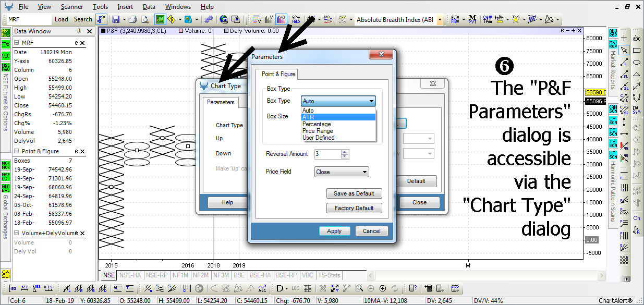Click the Apply button
This screenshot has height=305, width=644.
click(x=334, y=231)
